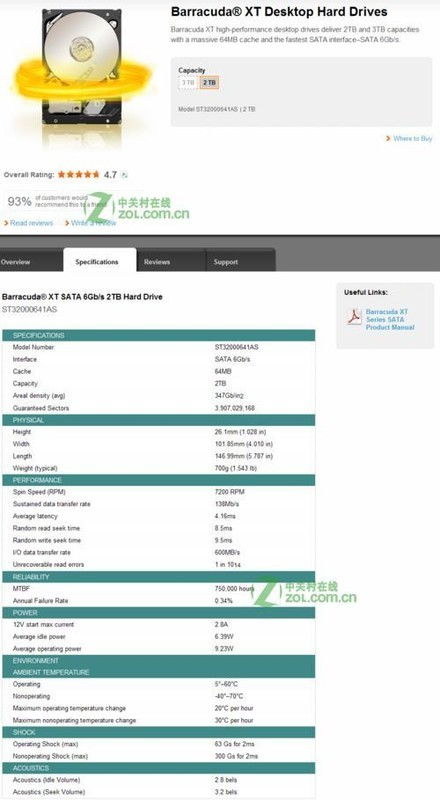The image size is (440, 800).
Task: Click the PERFORMANCE section header bar
Action: (159, 480)
